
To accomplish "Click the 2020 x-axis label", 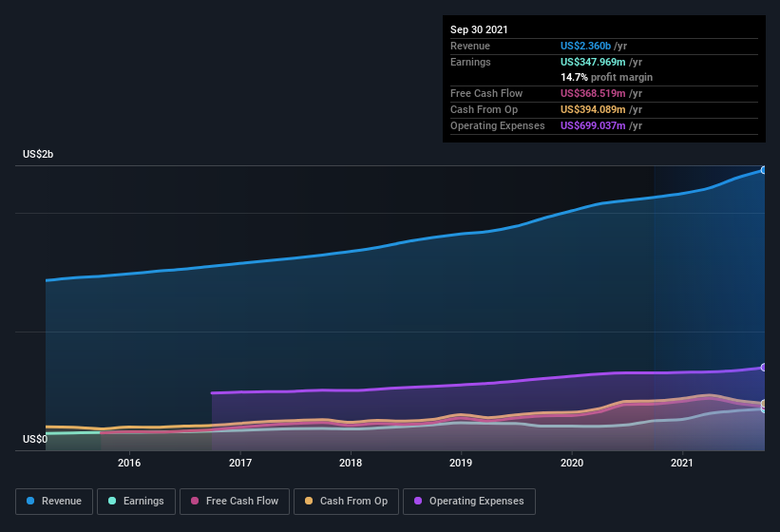I will click(x=572, y=463).
